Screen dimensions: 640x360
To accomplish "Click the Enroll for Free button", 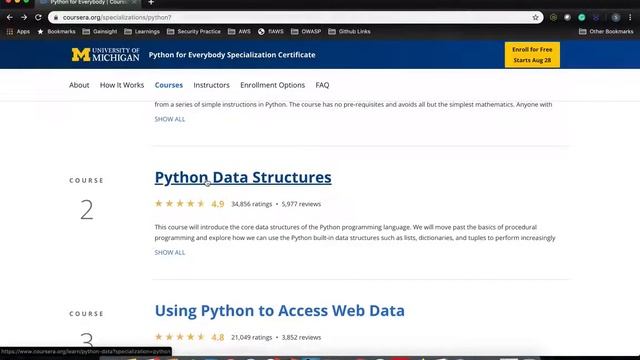I will tap(532, 55).
